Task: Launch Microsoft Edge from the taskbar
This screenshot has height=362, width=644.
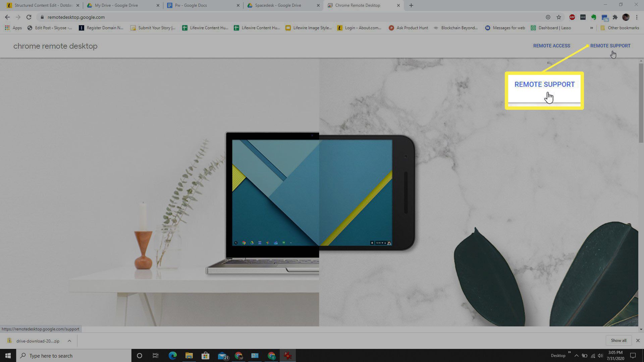Action: click(172, 356)
